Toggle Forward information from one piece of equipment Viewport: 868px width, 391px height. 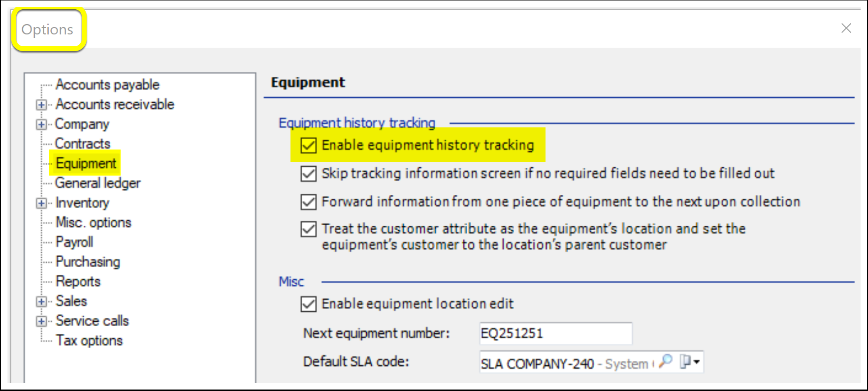click(x=309, y=202)
